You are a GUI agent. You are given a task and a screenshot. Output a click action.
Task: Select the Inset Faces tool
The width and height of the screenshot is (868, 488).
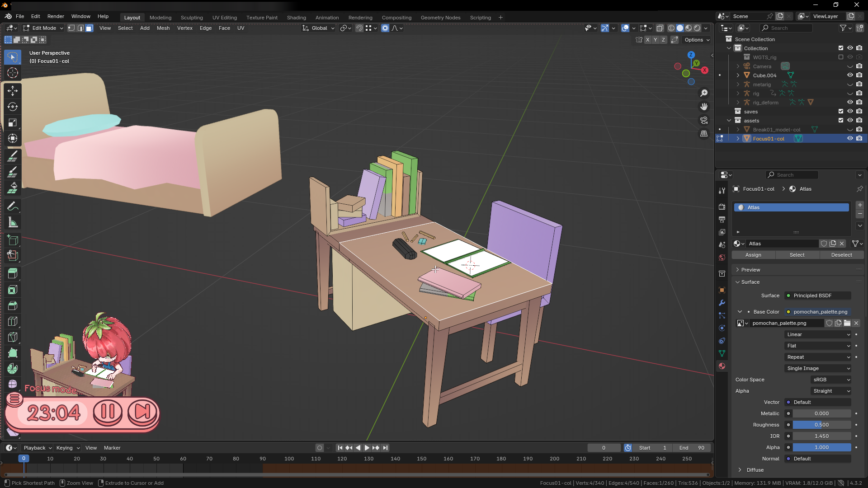13,290
